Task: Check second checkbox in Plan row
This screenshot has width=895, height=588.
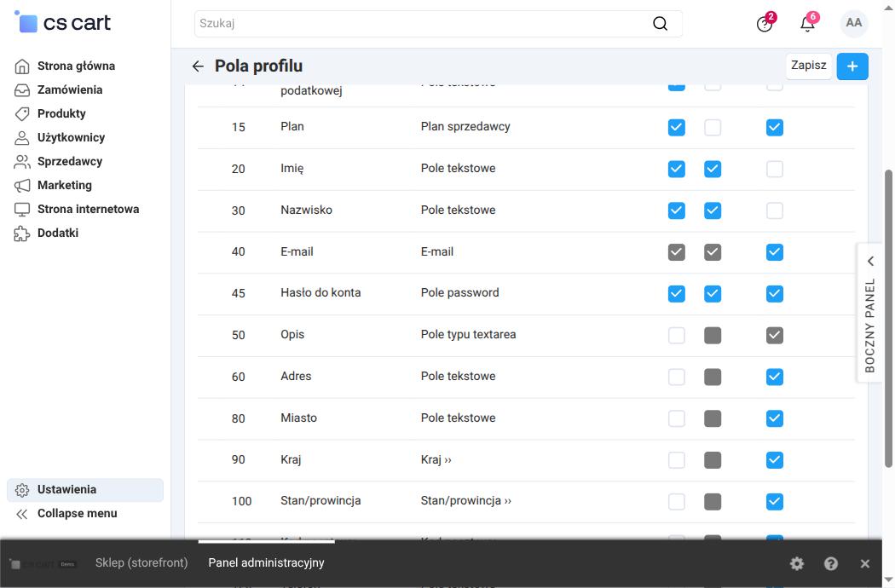Action: pyautogui.click(x=713, y=127)
